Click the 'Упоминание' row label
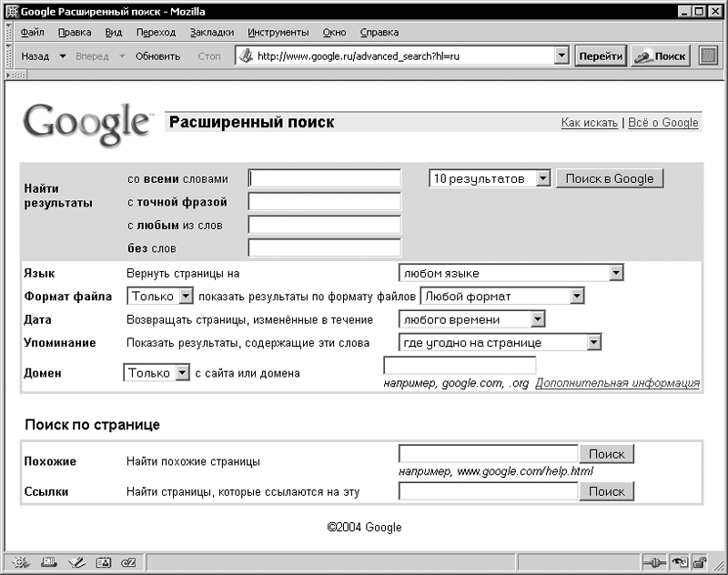The width and height of the screenshot is (728, 575). click(x=60, y=342)
